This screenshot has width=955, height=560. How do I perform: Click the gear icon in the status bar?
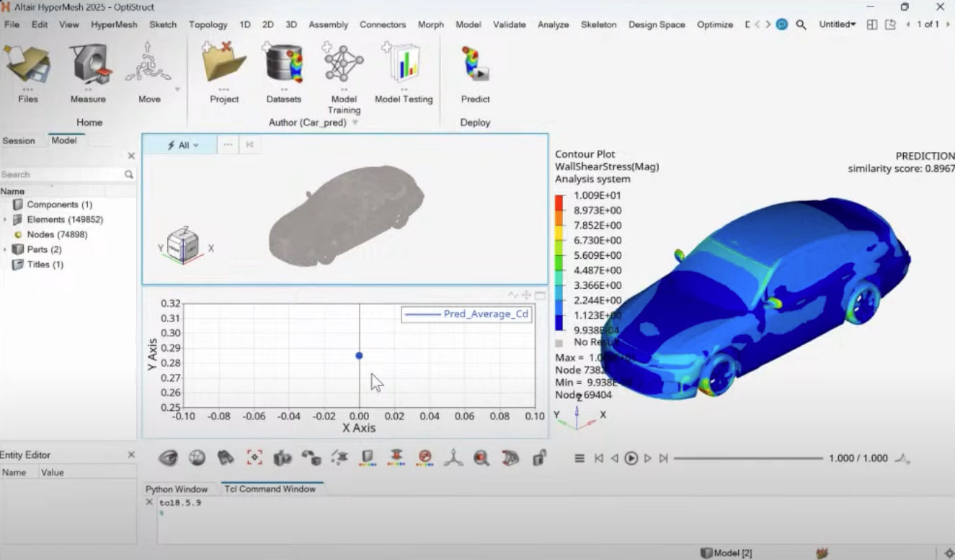pyautogui.click(x=949, y=553)
